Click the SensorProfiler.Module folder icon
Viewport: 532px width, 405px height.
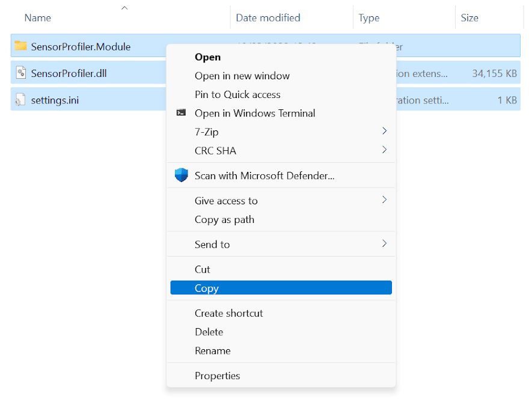pyautogui.click(x=21, y=46)
